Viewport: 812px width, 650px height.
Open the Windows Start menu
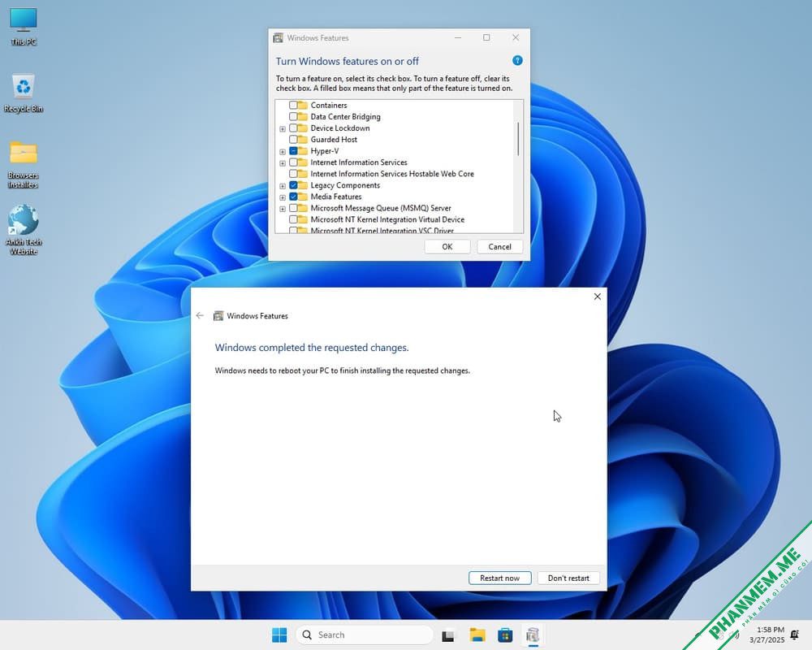click(279, 635)
